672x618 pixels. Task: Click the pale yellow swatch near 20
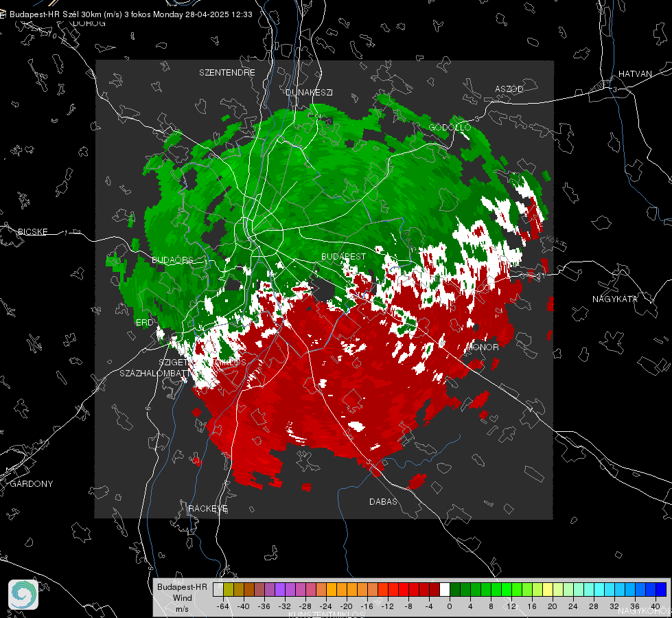548,589
